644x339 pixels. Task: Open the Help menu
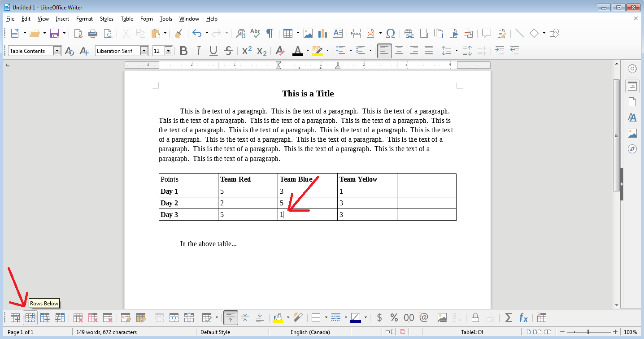point(212,19)
